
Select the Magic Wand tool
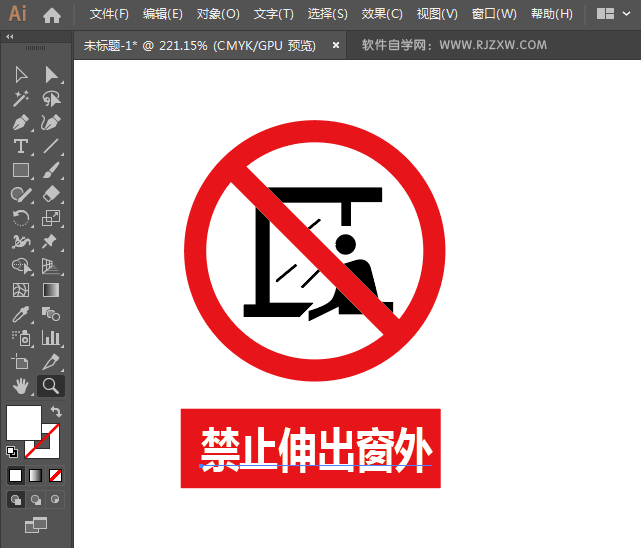[21, 99]
